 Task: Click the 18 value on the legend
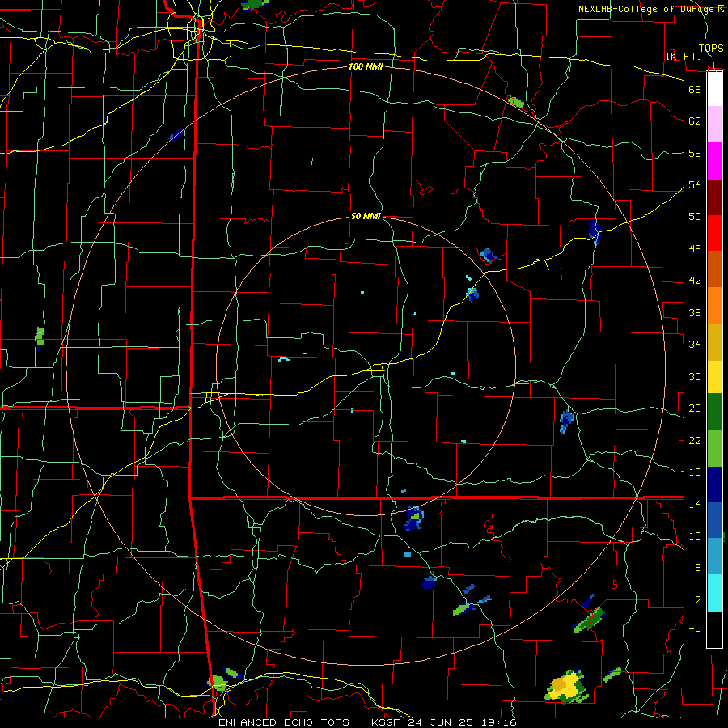695,472
